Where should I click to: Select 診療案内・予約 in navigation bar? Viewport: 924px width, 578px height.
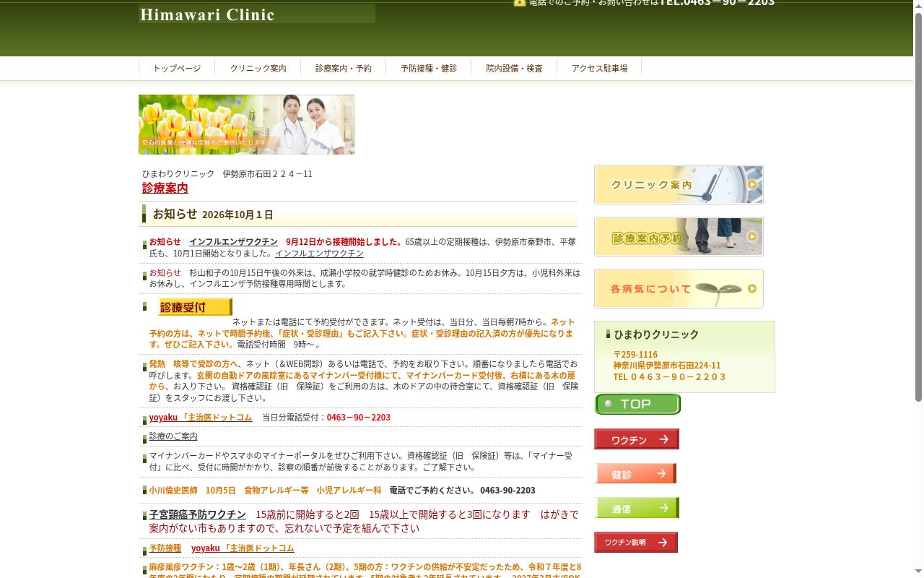pyautogui.click(x=344, y=69)
